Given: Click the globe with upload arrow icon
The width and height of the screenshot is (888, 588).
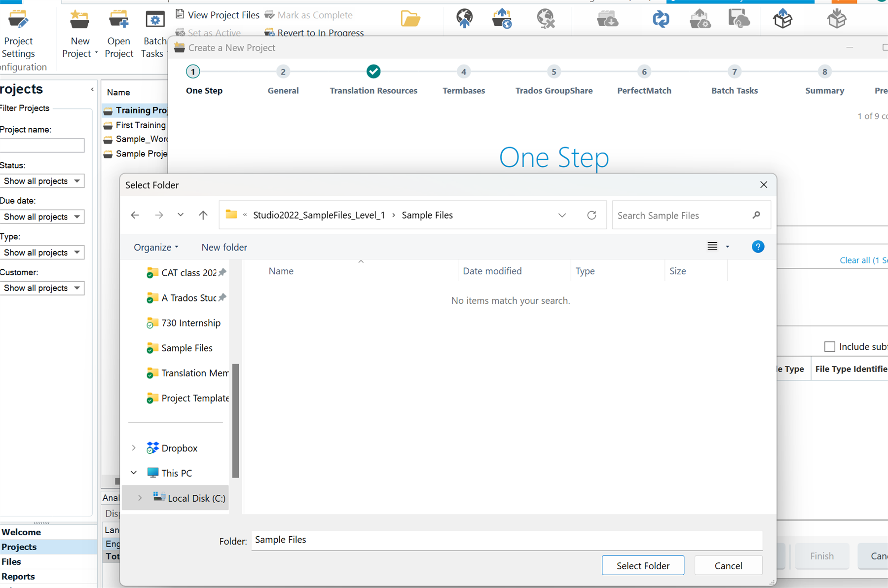Looking at the screenshot, I should click(502, 19).
